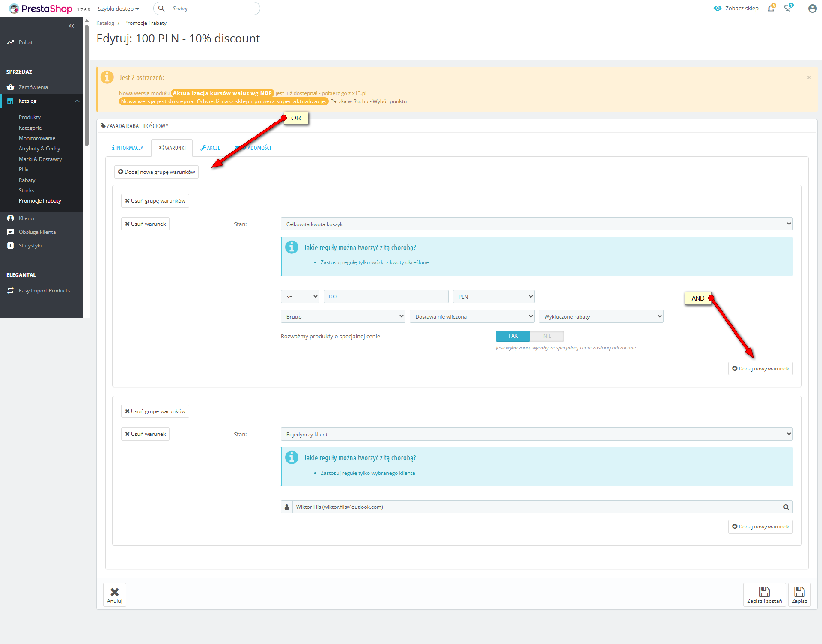This screenshot has width=822, height=644.
Task: Switch special price toggle to TAK
Action: tap(513, 336)
